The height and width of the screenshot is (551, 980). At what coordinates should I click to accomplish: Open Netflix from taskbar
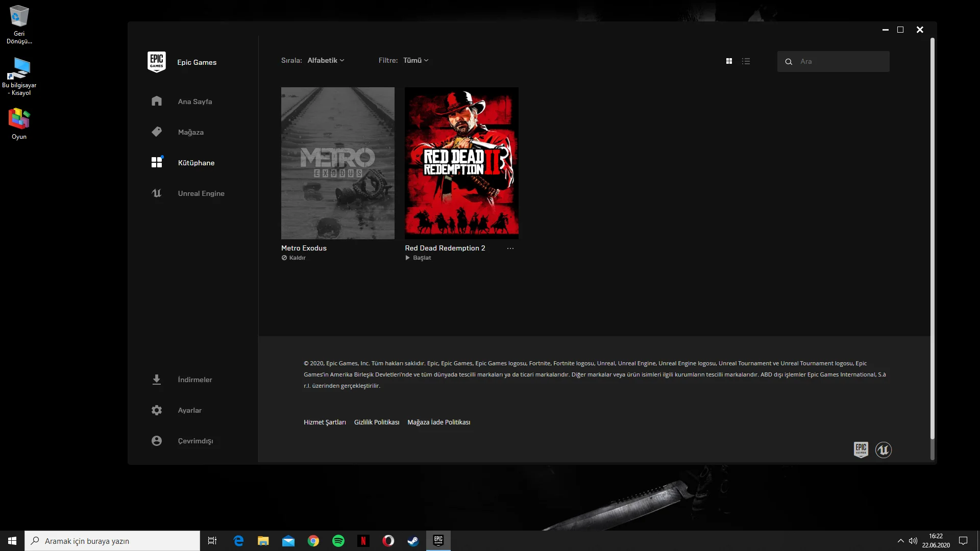[x=363, y=541]
